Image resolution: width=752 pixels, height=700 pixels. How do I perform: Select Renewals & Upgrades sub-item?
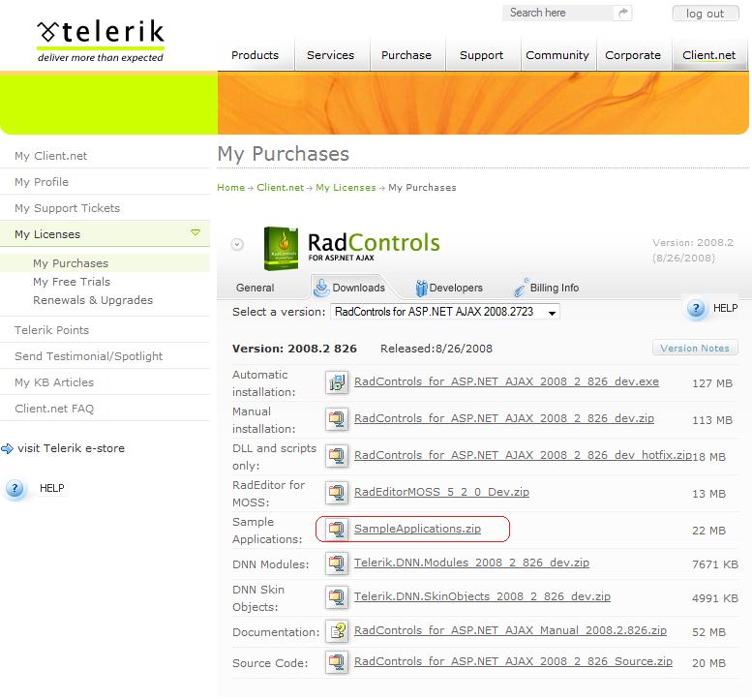(x=93, y=300)
